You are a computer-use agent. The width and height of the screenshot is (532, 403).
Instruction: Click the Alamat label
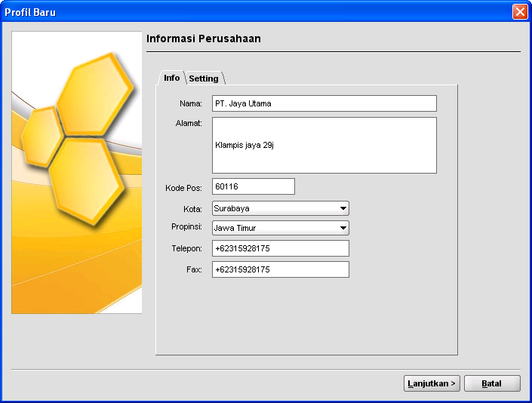coord(189,122)
